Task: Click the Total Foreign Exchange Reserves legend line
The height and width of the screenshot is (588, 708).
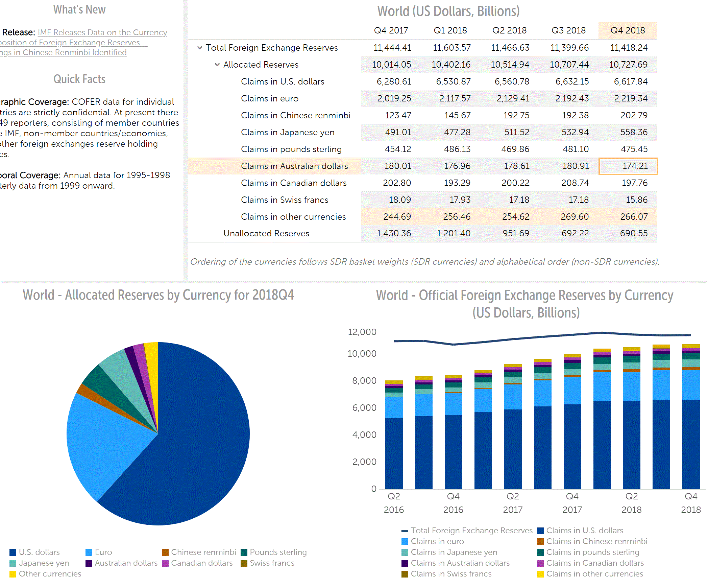Action: click(x=405, y=531)
